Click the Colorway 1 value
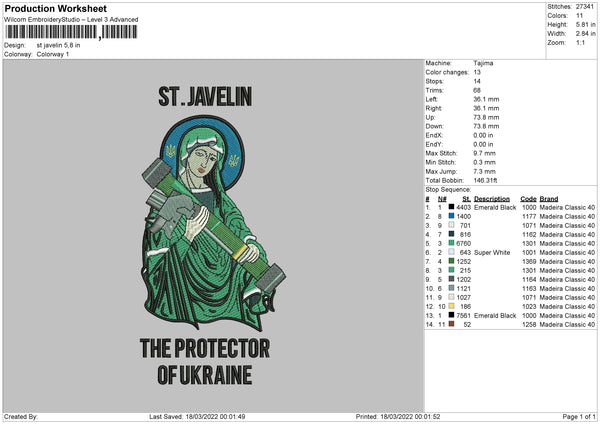This screenshot has height=424, width=600. point(53,54)
